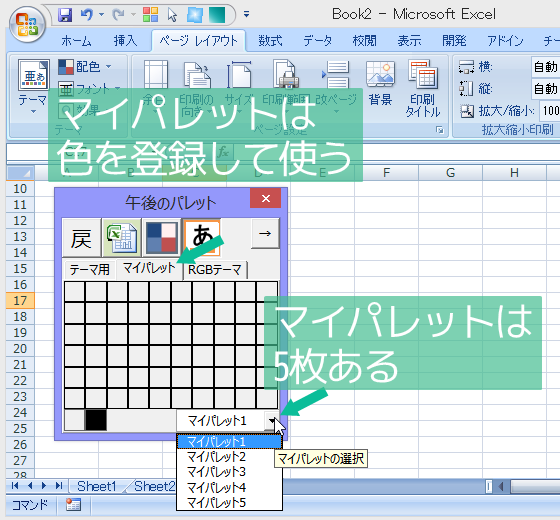The width and height of the screenshot is (560, 520).
Task: Click the macro record icon in status bar
Action: 73,505
